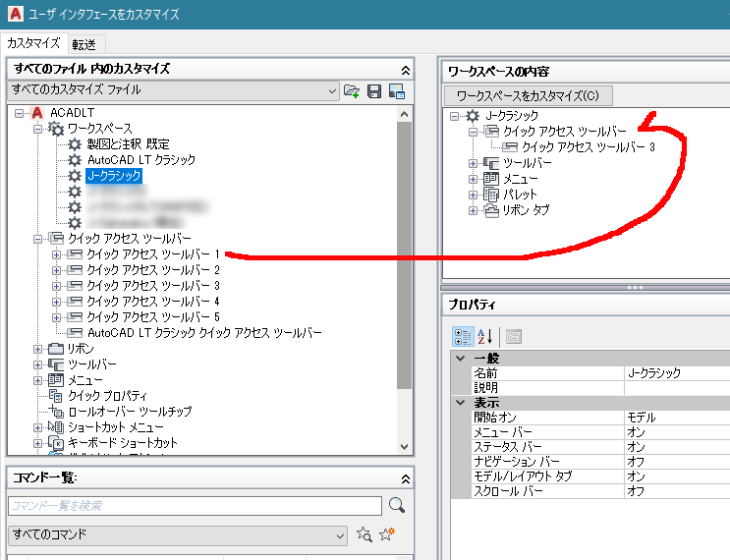
Task: Click the create new command star icon
Action: 386,533
